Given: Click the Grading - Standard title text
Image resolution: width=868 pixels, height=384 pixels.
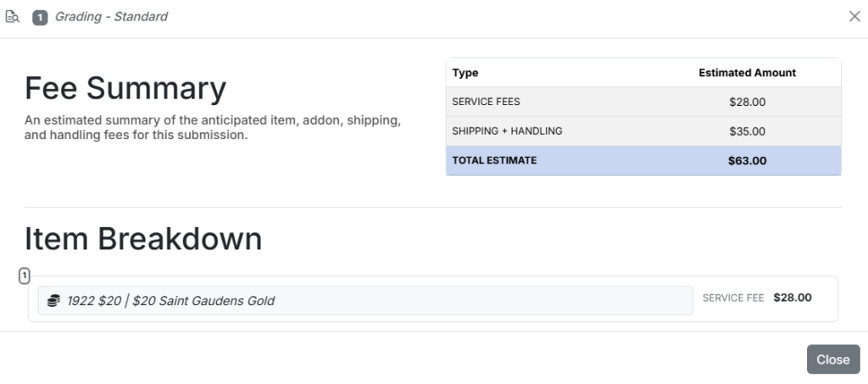Looking at the screenshot, I should (111, 17).
